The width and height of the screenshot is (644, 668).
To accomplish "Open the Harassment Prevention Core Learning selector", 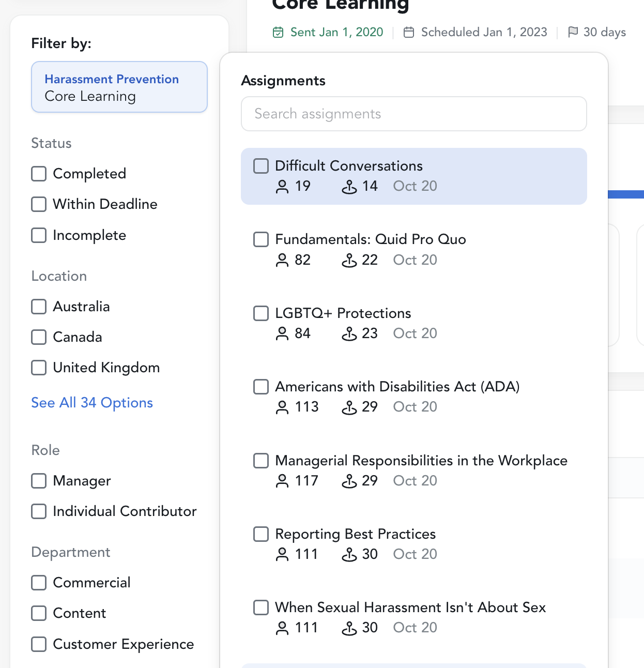I will tap(119, 87).
